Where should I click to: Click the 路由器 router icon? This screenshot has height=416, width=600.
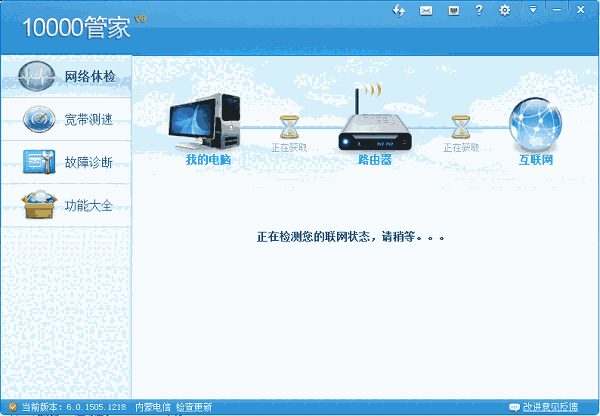click(x=375, y=119)
